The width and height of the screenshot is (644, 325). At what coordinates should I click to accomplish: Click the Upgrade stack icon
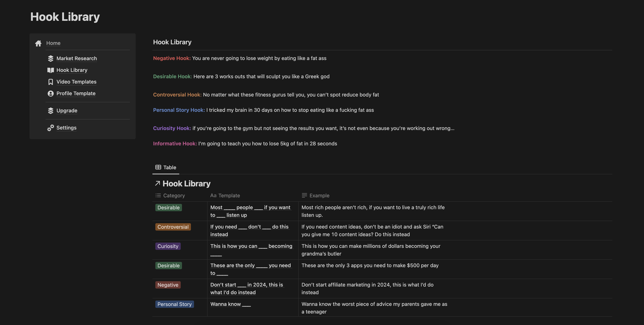51,111
